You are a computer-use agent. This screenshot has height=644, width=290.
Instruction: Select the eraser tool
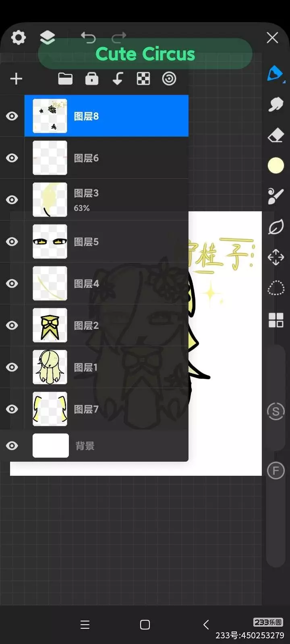[276, 135]
